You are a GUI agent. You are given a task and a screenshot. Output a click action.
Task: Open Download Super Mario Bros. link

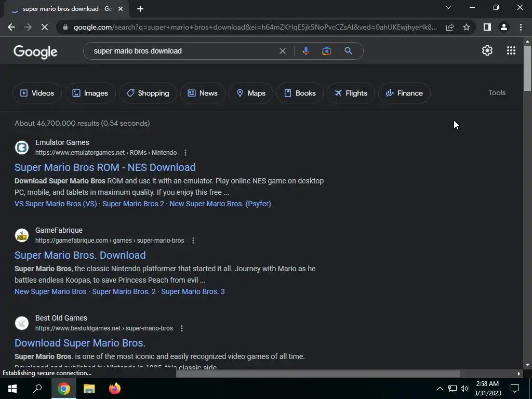point(80,343)
